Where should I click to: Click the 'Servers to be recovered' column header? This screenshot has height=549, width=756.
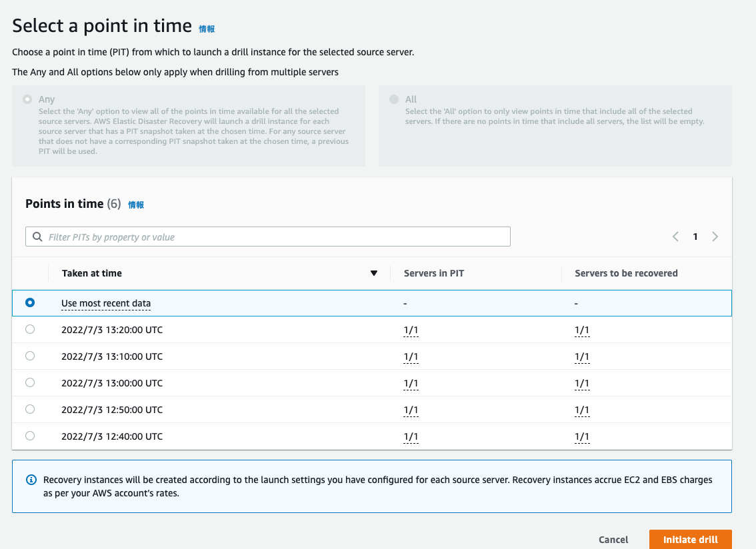[626, 273]
